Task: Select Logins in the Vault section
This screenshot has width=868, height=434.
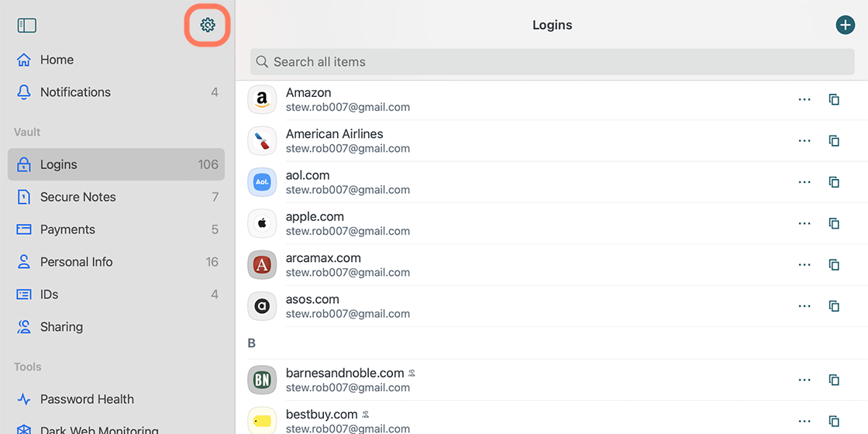Action: tap(116, 164)
